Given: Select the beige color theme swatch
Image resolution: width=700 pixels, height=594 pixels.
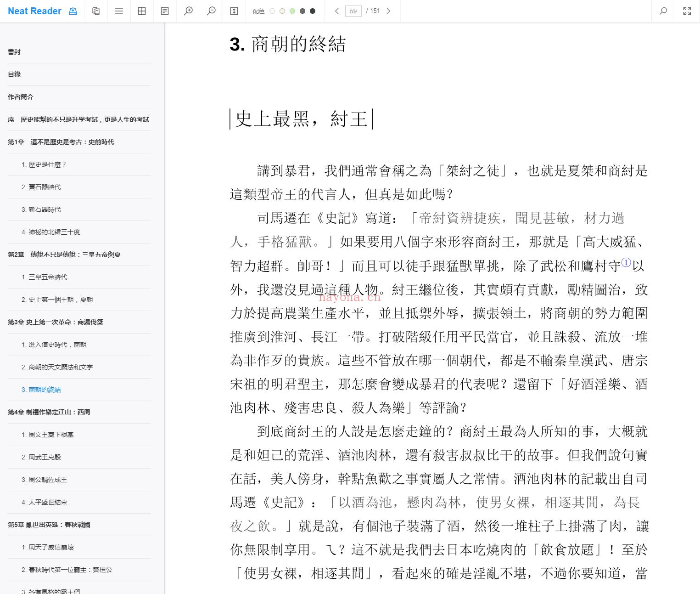Looking at the screenshot, I should click(x=282, y=11).
